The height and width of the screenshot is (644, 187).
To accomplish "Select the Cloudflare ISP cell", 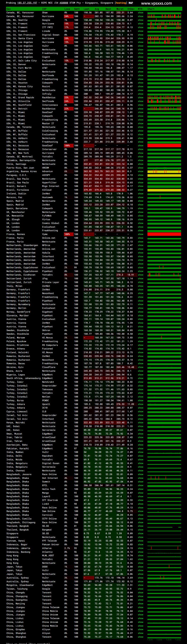I will pos(49,367).
